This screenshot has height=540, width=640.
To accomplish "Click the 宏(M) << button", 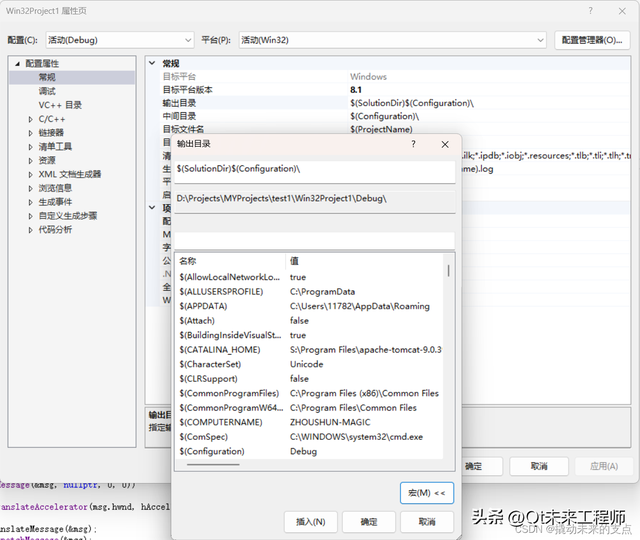I will click(x=427, y=493).
